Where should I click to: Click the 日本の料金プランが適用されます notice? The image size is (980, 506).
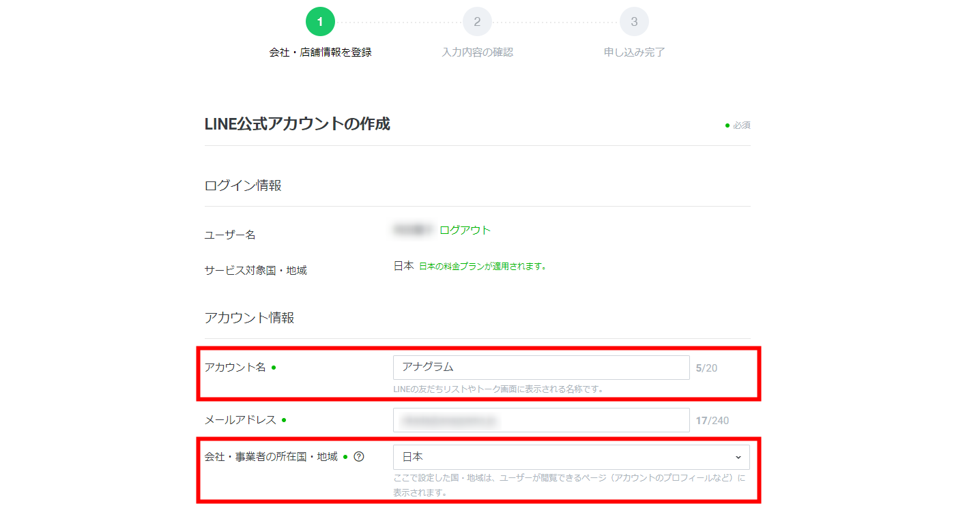click(482, 267)
